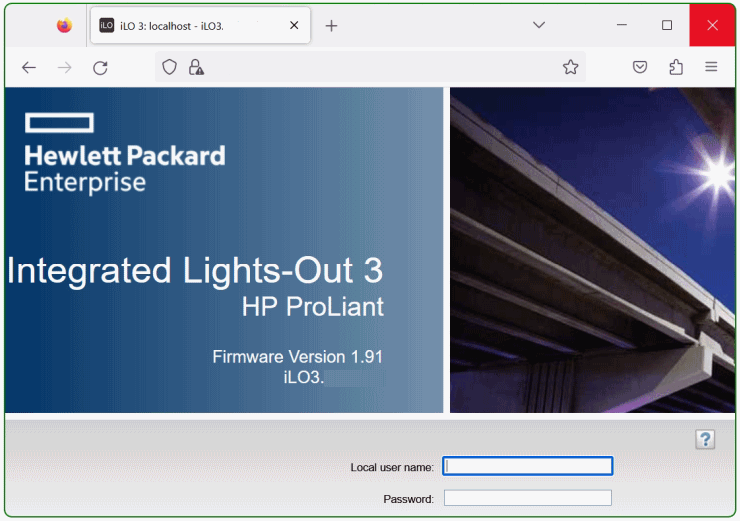The width and height of the screenshot is (740, 521).
Task: Close the Firefox window
Action: pyautogui.click(x=712, y=25)
